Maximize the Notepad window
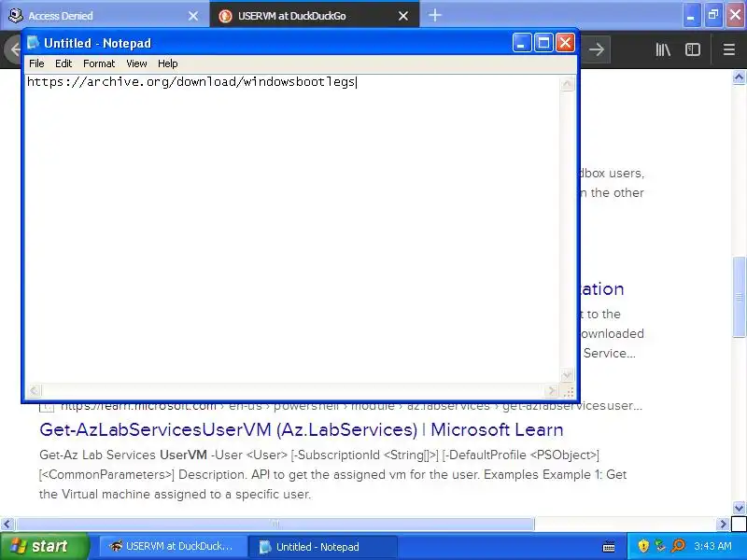 click(543, 43)
